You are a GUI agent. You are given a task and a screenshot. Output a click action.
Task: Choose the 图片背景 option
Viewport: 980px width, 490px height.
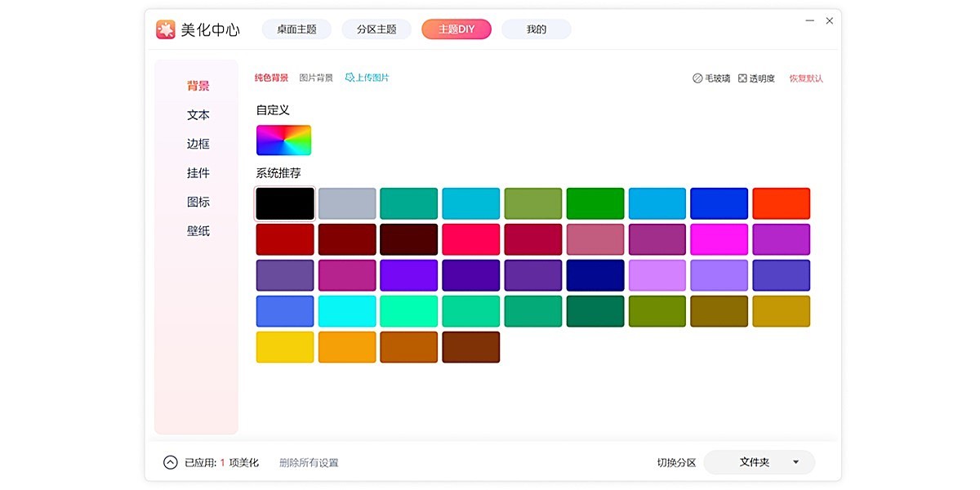point(316,78)
